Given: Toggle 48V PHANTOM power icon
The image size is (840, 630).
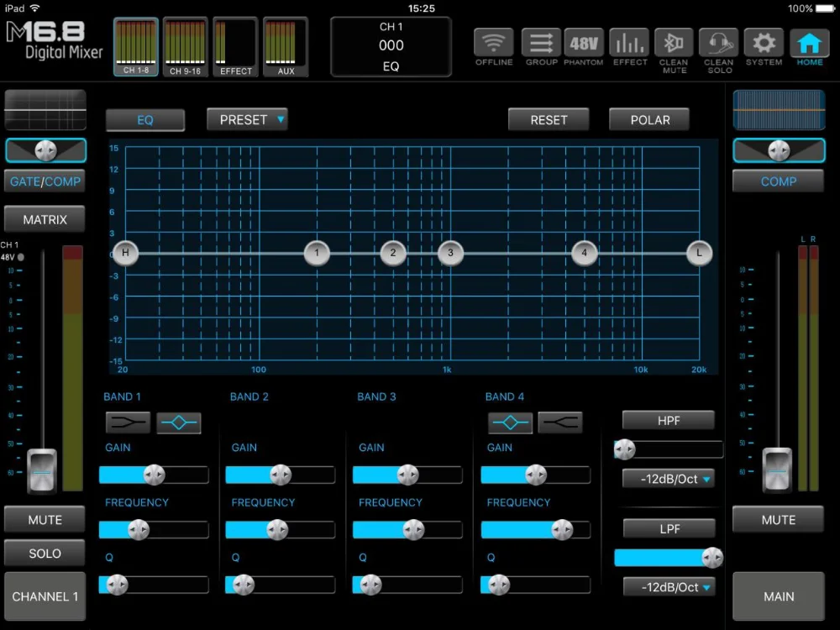Looking at the screenshot, I should (584, 43).
